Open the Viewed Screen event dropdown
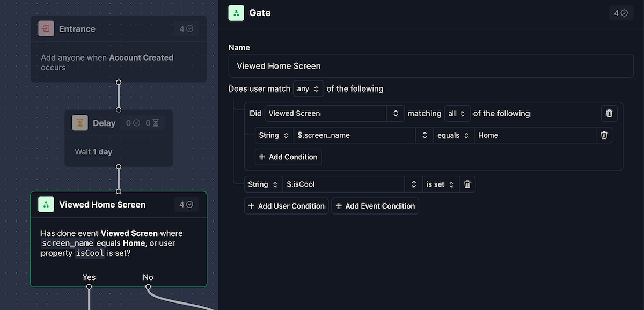This screenshot has height=310, width=644. pyautogui.click(x=334, y=113)
